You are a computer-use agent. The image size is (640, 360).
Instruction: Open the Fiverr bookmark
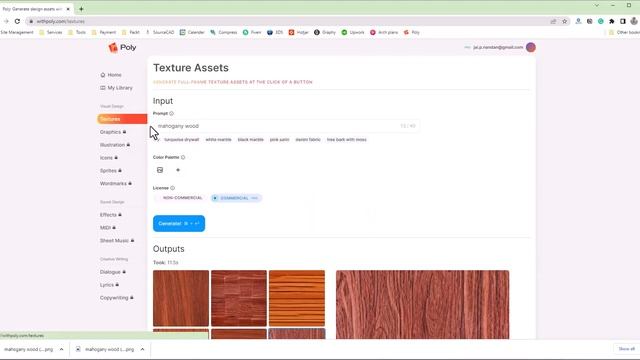coord(252,32)
